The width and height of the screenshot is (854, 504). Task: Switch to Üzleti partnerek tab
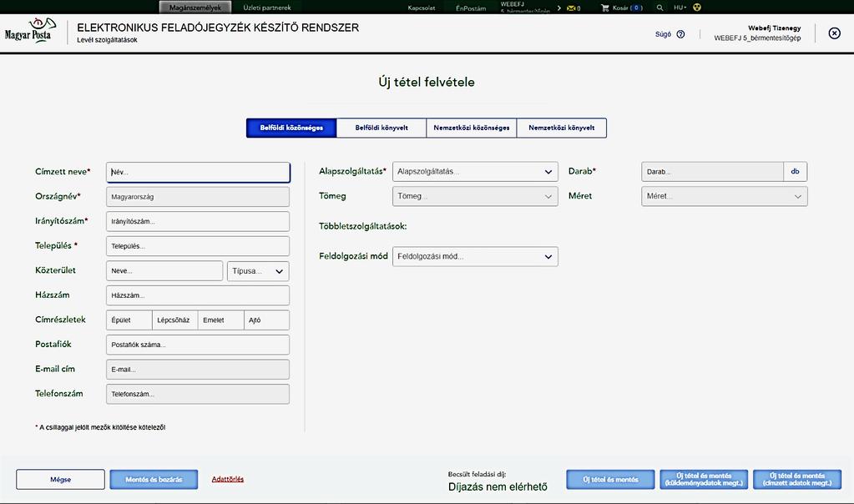click(x=267, y=7)
